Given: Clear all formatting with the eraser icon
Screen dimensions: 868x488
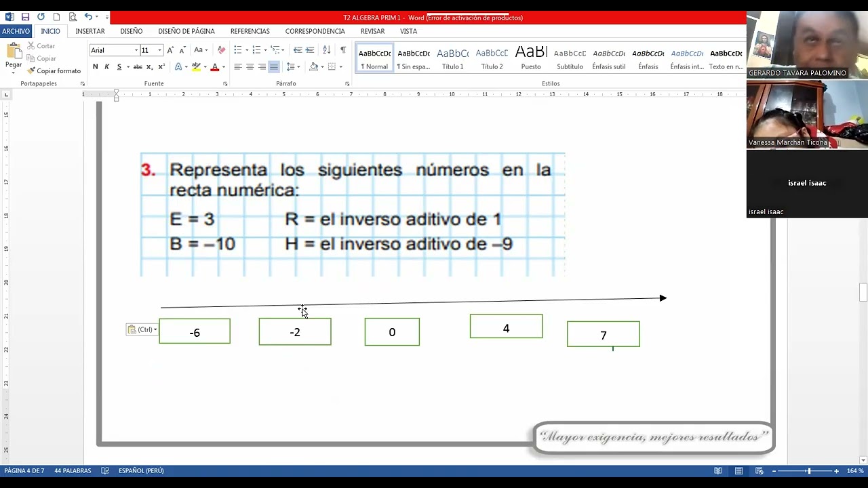Looking at the screenshot, I should click(x=221, y=50).
